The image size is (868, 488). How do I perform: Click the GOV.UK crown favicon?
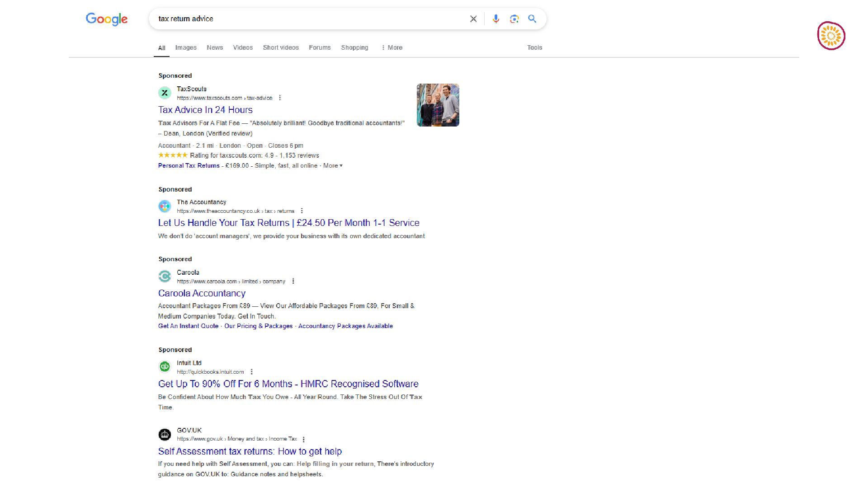tap(165, 434)
